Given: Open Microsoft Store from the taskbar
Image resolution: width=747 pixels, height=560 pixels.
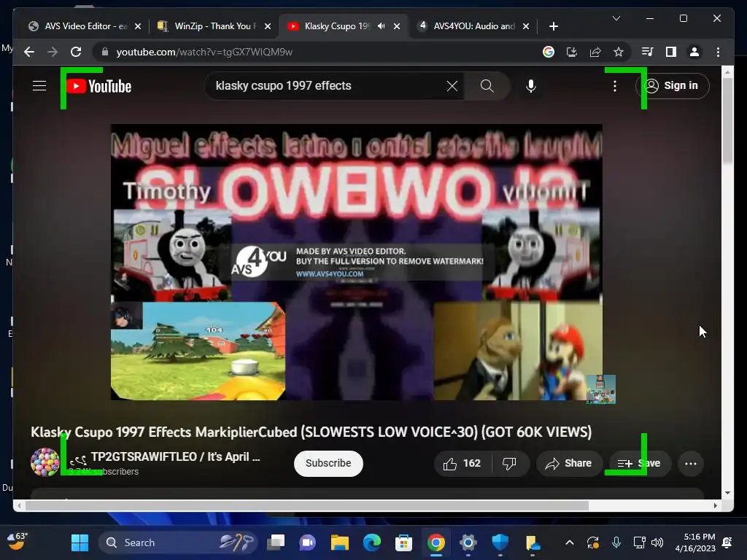Looking at the screenshot, I should (x=403, y=542).
